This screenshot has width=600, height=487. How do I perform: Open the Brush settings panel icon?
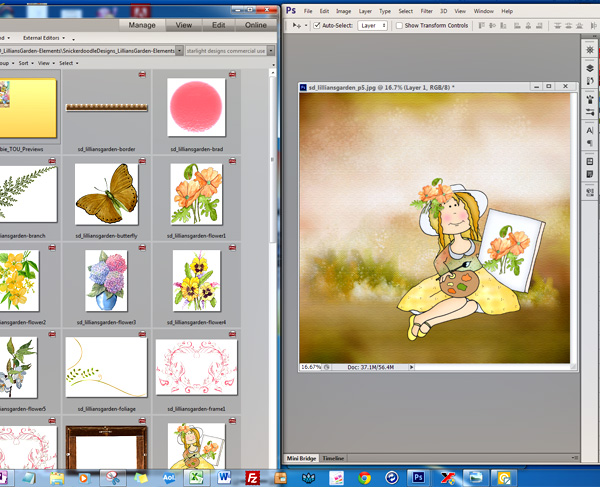click(x=590, y=112)
